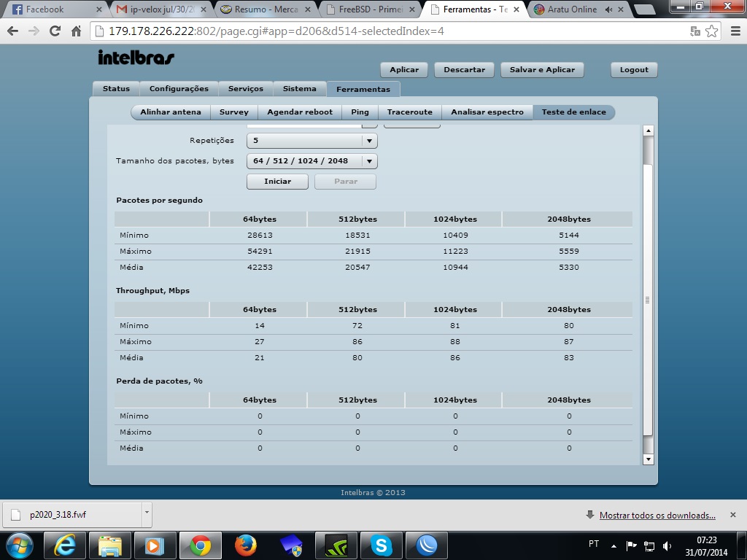Screen dimensions: 747x560
Task: Switch to the Facebook browser tab
Action: click(53, 9)
